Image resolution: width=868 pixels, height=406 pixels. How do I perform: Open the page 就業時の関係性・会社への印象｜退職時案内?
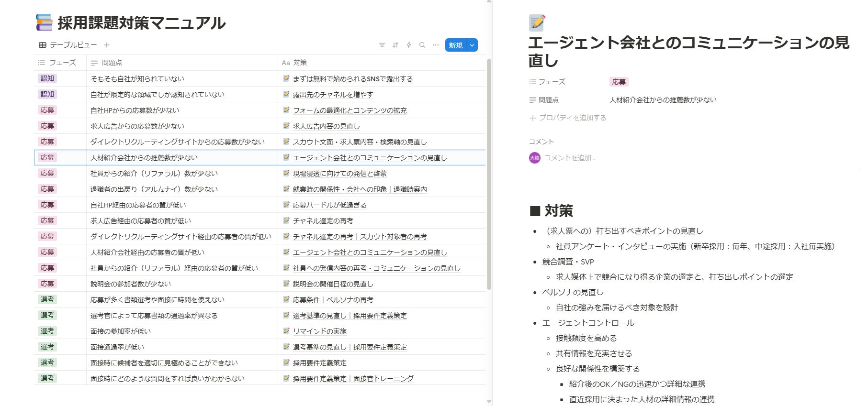(x=360, y=189)
